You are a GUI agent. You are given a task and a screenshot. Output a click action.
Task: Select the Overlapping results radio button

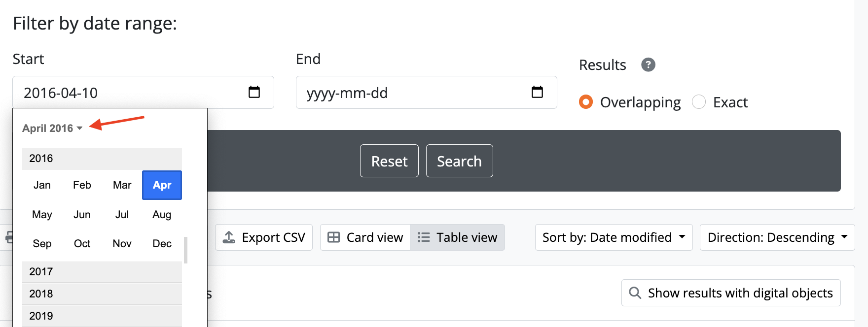click(586, 102)
